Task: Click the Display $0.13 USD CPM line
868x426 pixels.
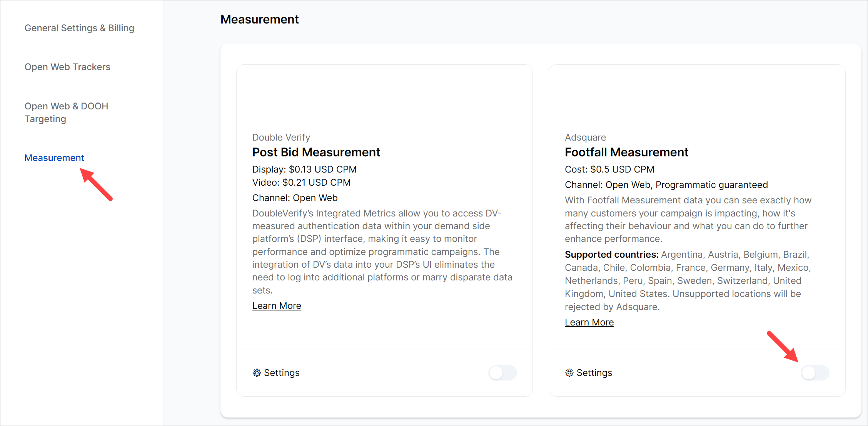Action: [304, 169]
